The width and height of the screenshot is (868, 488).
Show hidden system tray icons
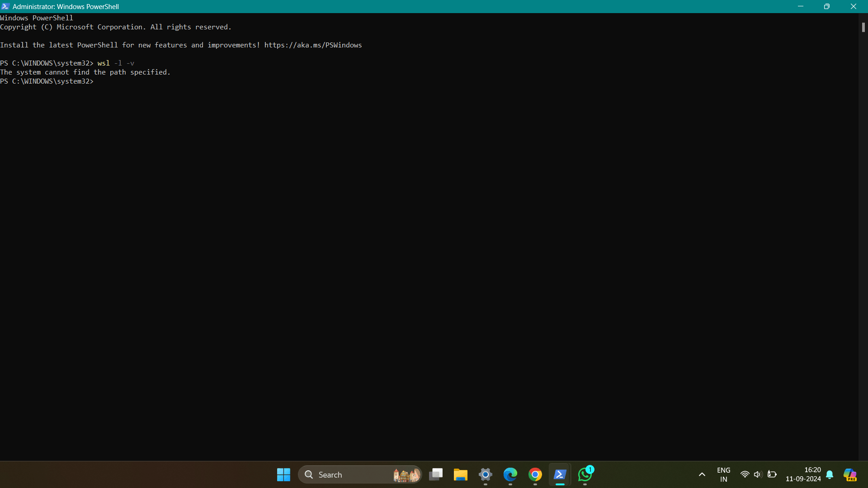point(702,474)
